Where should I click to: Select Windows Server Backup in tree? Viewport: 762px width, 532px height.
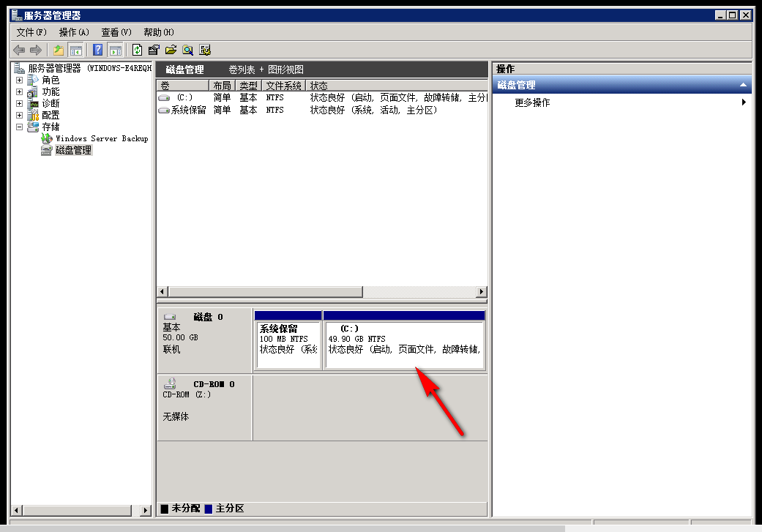click(102, 138)
